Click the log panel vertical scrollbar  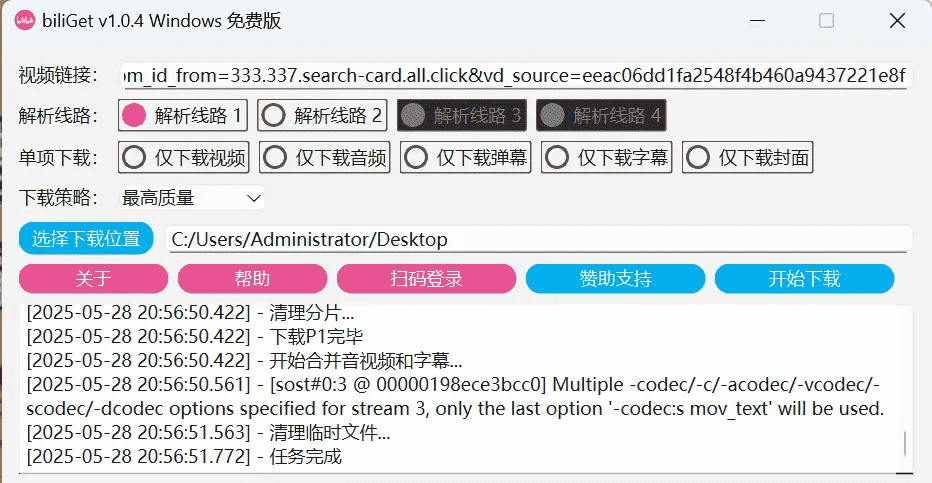906,442
